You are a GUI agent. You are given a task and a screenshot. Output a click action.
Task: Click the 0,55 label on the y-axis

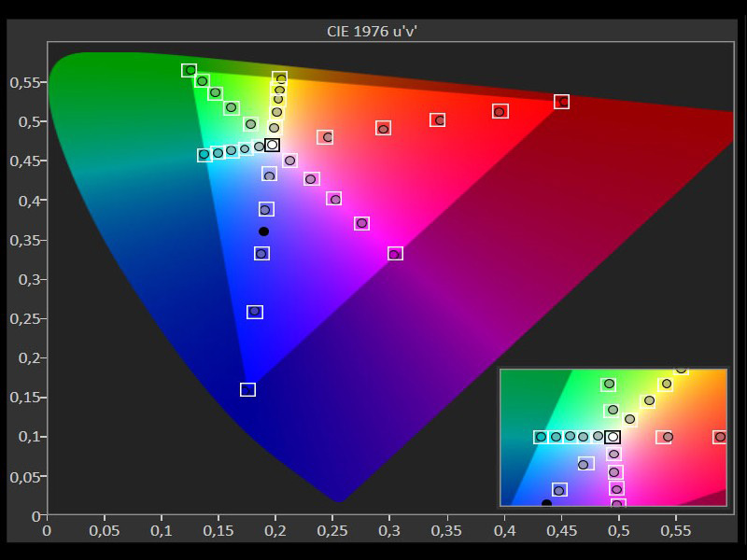[27, 82]
